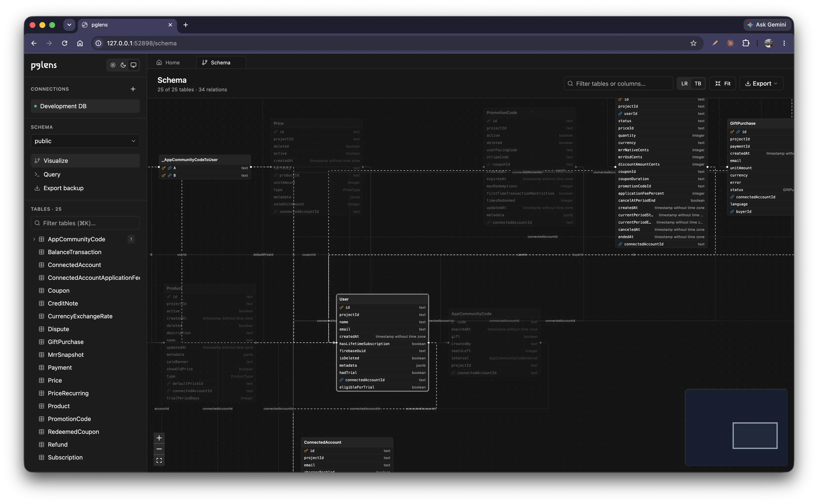
Task: Focus the sidebar Filter tables field
Action: tap(85, 223)
